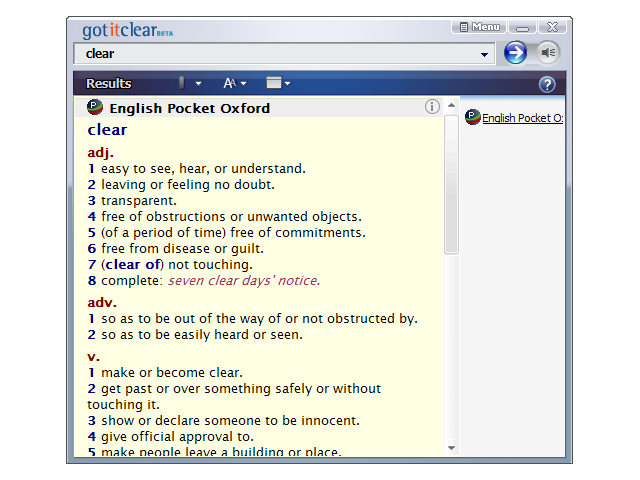Click the 'adv.' part-of-speech label
This screenshot has width=640, height=480.
coord(102,302)
